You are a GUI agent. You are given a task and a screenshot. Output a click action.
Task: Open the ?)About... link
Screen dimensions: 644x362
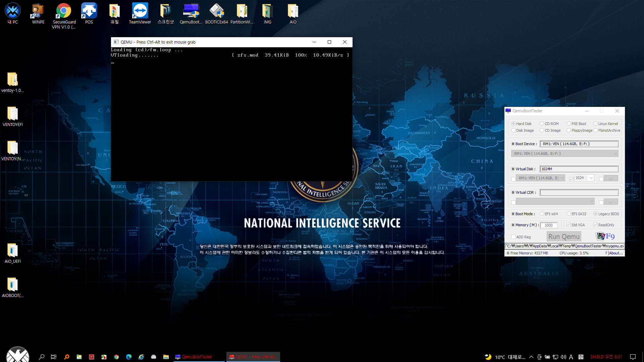[614, 253]
